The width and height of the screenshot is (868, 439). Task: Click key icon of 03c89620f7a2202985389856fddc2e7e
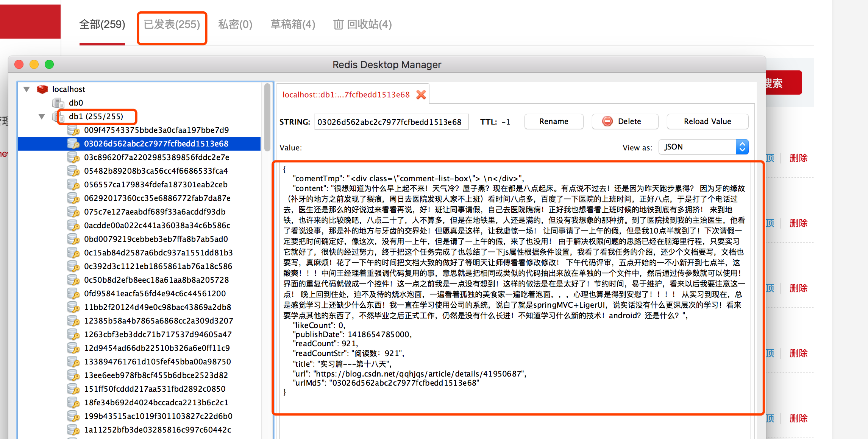[x=73, y=157]
